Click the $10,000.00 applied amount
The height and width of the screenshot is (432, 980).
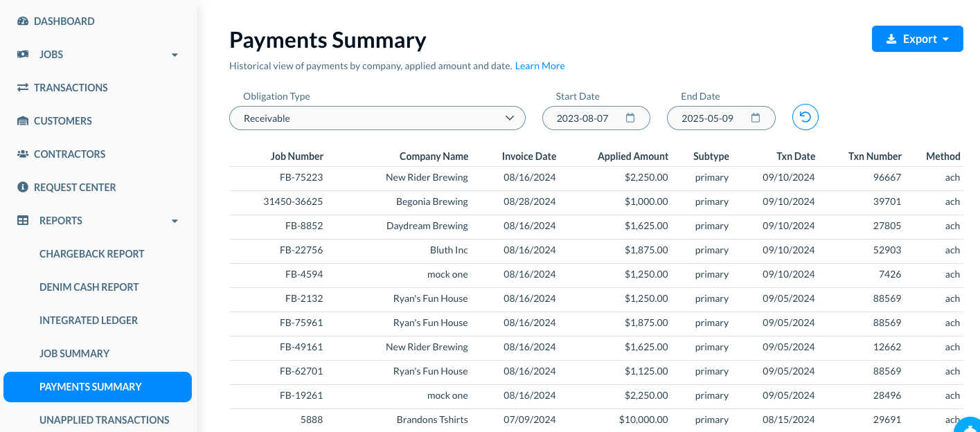click(x=644, y=420)
